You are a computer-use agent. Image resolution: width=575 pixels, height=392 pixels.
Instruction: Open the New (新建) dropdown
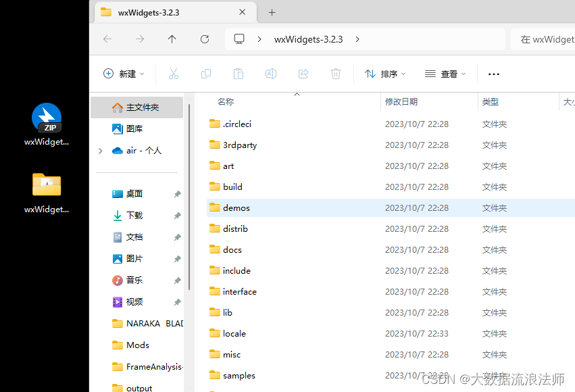point(124,74)
